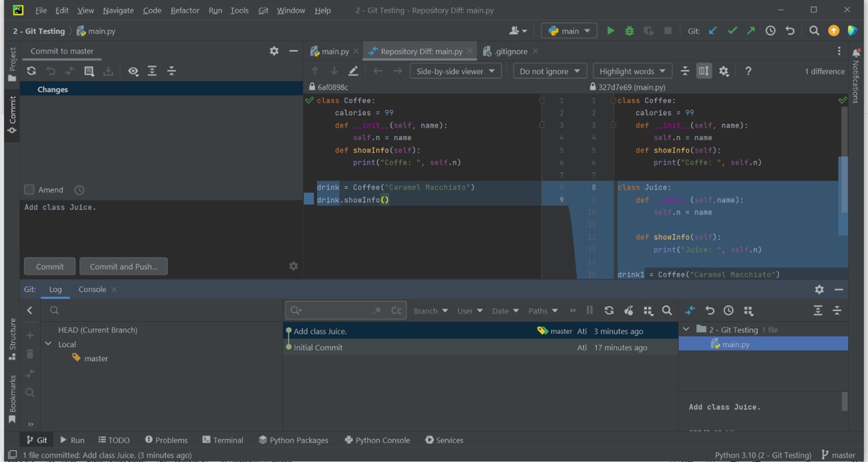Screen dimensions: 868x462
Task: Run the main configuration with green Run arrow
Action: (610, 31)
